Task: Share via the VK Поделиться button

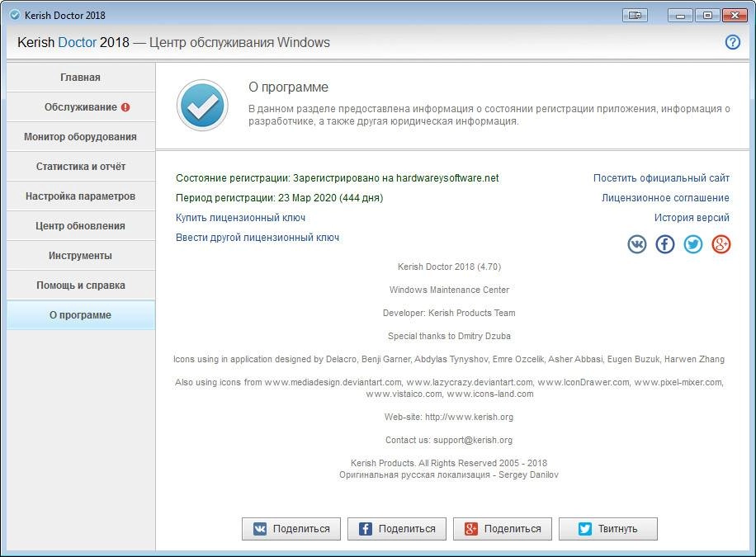Action: pyautogui.click(x=291, y=529)
